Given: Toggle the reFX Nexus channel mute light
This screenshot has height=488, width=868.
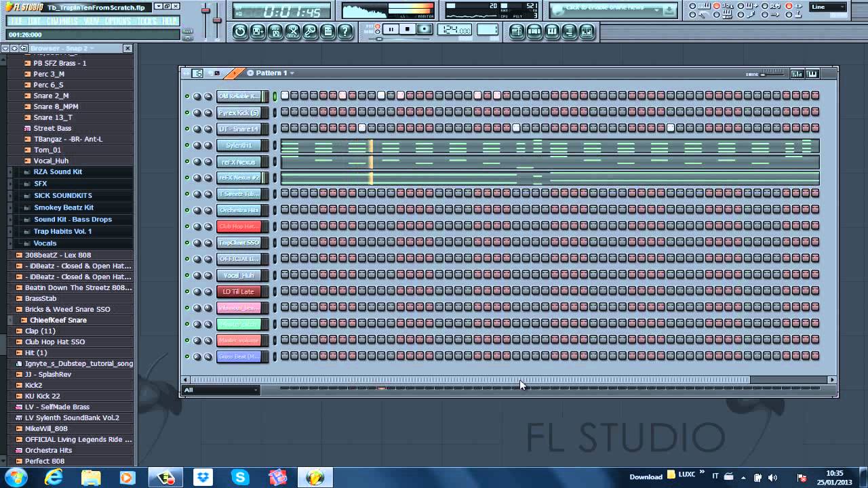Looking at the screenshot, I should tap(187, 161).
